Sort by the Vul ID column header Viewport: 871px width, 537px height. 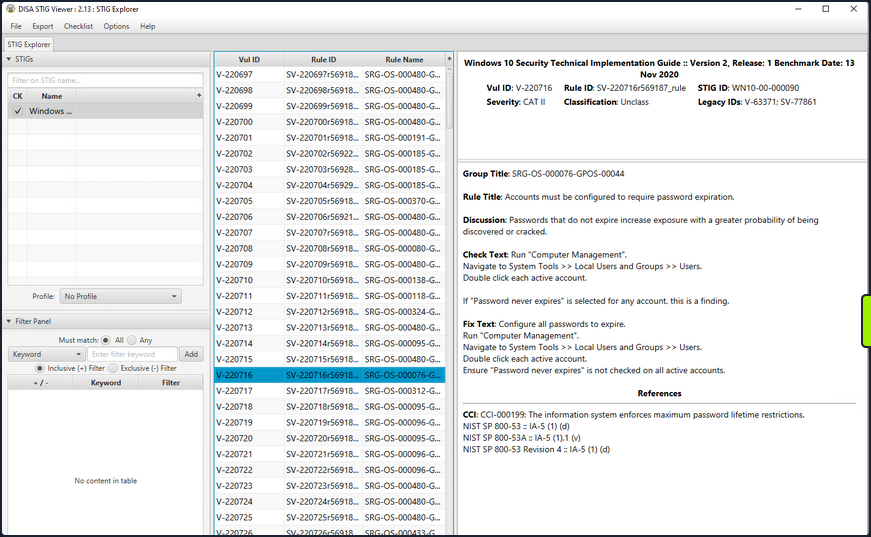point(249,59)
